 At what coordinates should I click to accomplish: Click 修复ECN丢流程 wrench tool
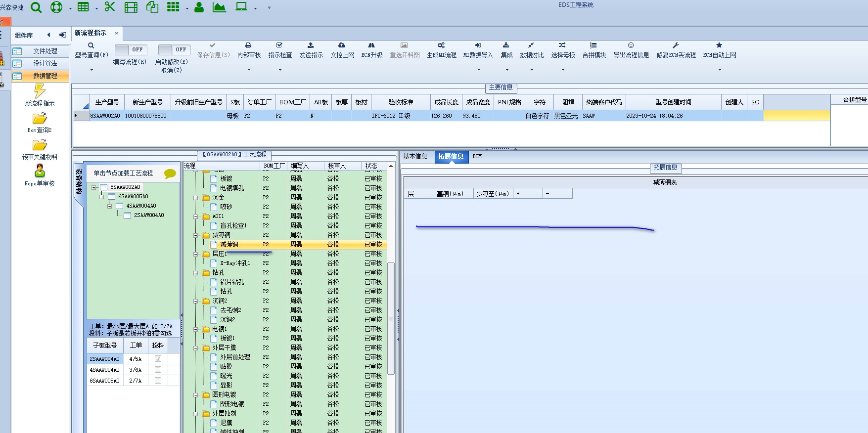(676, 50)
